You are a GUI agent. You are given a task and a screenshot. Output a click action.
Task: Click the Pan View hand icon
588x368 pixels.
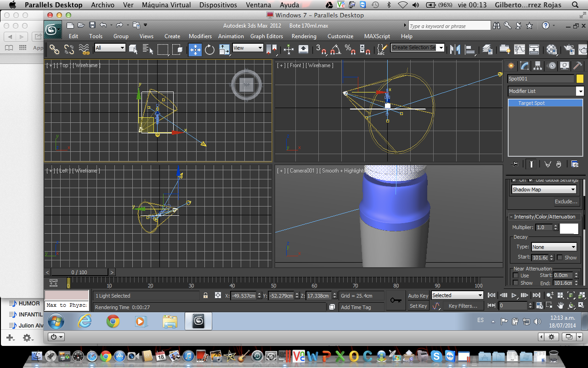[560, 305]
